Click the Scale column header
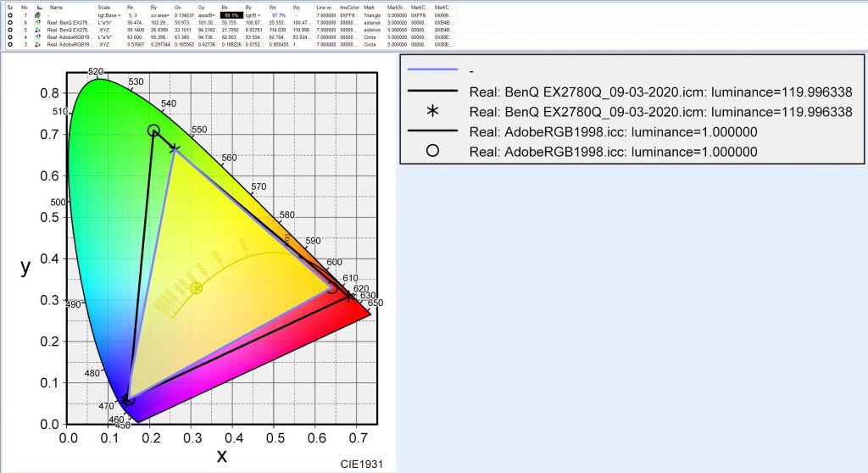868x473 pixels. click(104, 7)
